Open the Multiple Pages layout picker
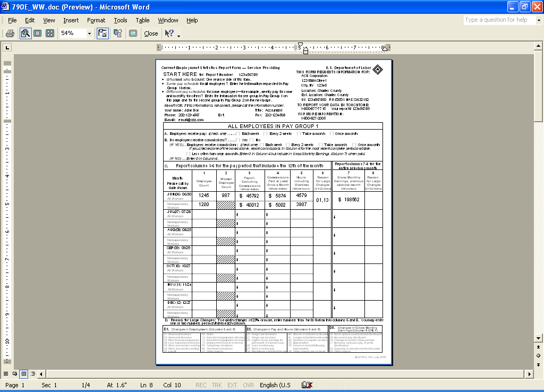Image resolution: width=544 pixels, height=392 pixels. [50, 33]
